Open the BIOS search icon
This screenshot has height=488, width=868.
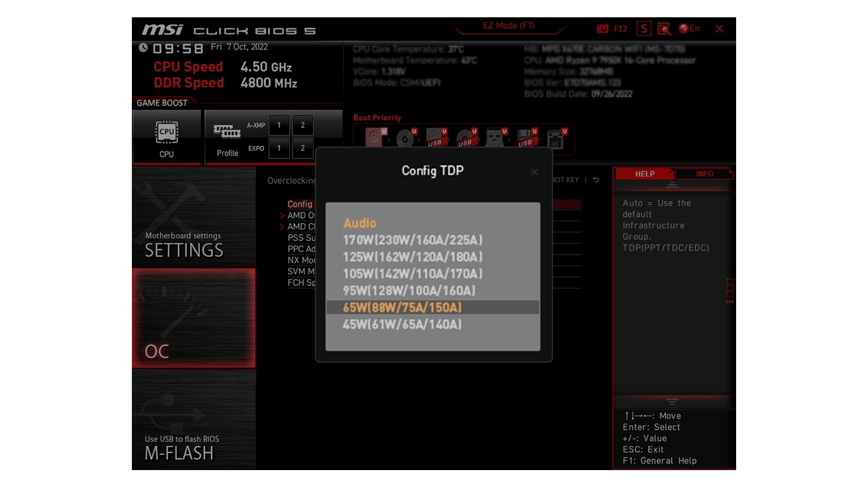click(x=664, y=29)
